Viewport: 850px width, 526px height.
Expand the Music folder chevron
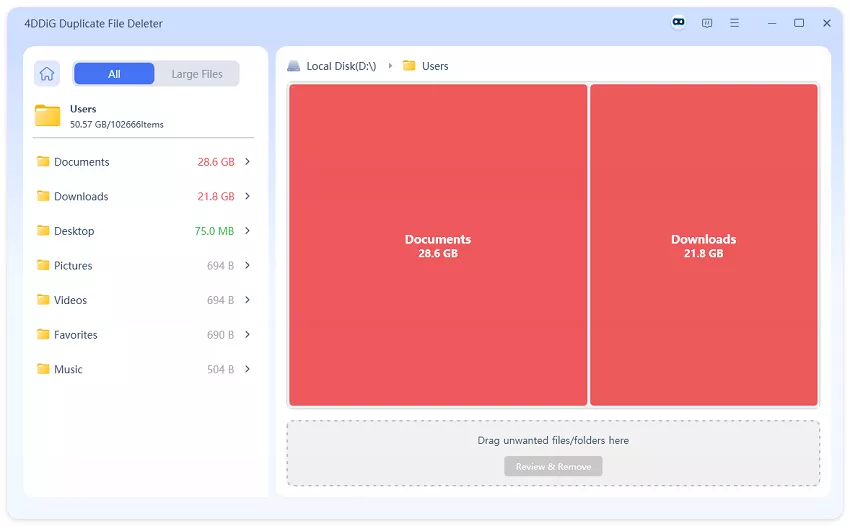tap(247, 369)
